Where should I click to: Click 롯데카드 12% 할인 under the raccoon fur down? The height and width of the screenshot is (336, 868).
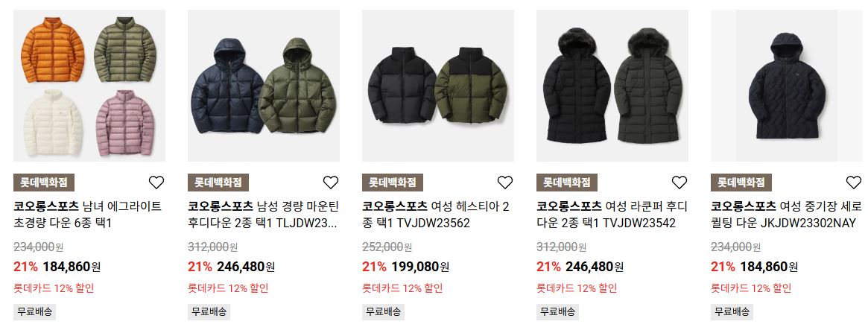[577, 288]
